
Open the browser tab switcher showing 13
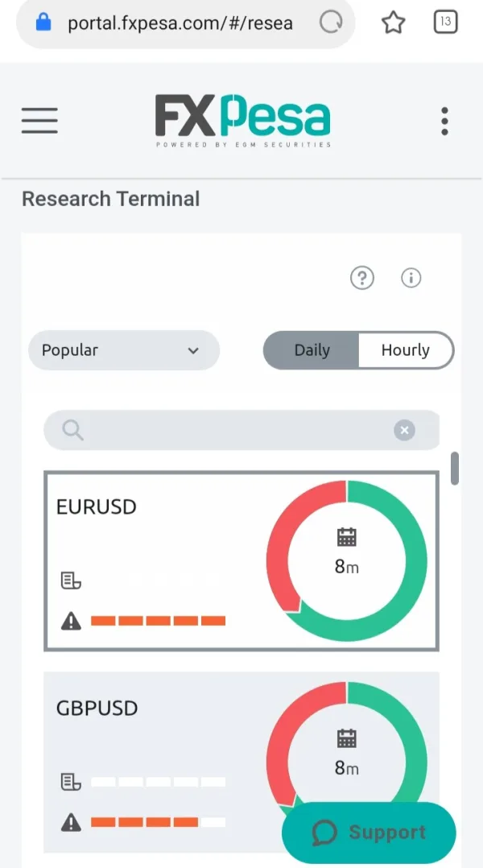click(x=445, y=22)
